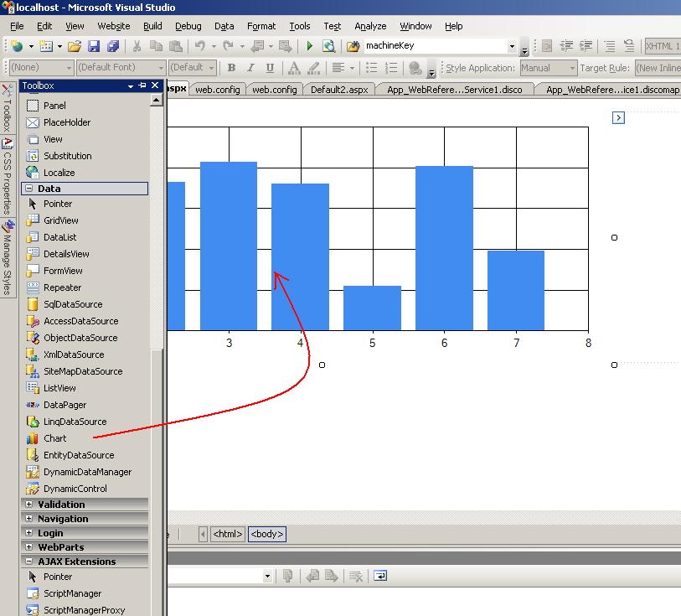Click the Save All toolbar icon
681x616 pixels.
click(x=113, y=45)
